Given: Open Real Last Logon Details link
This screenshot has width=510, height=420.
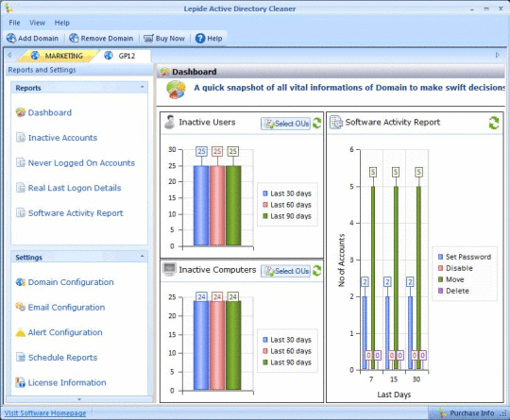Looking at the screenshot, I should pos(75,188).
